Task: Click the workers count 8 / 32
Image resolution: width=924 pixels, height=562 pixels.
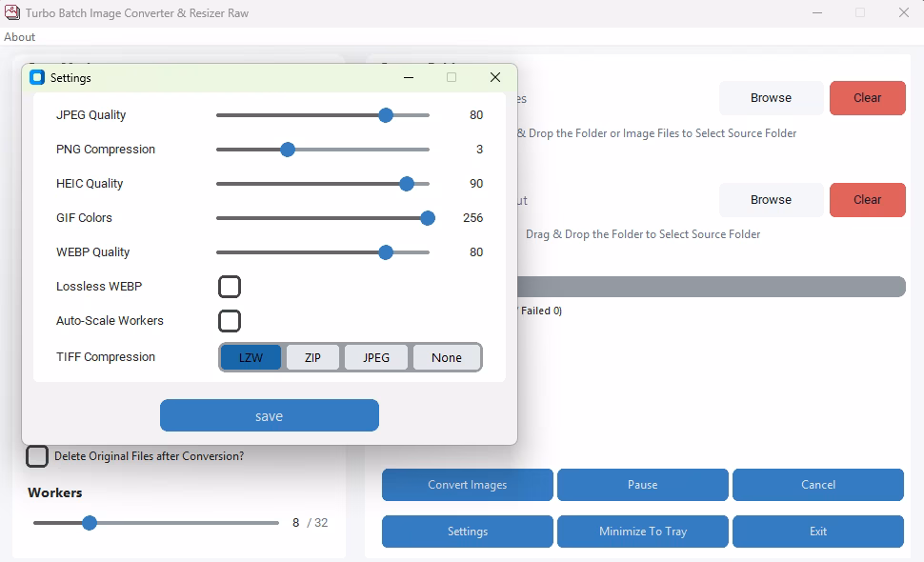Action: (x=310, y=523)
